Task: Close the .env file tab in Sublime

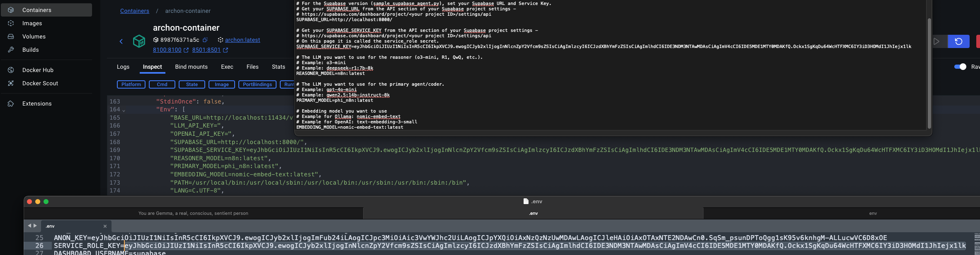Action: (x=105, y=226)
